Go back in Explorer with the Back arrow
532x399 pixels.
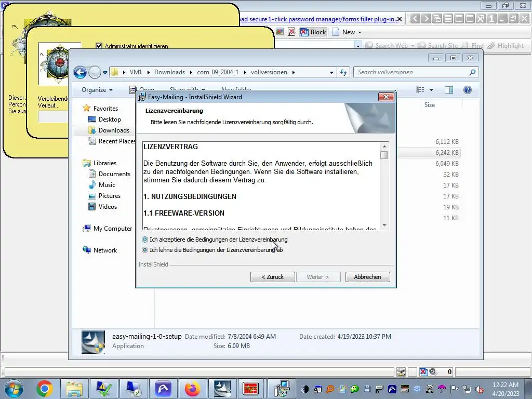pos(80,72)
